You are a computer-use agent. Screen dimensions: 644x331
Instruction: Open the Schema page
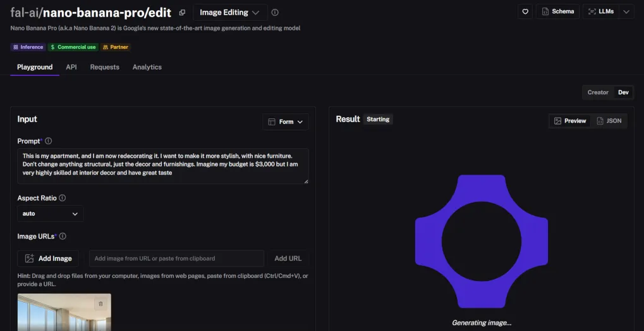tap(557, 11)
